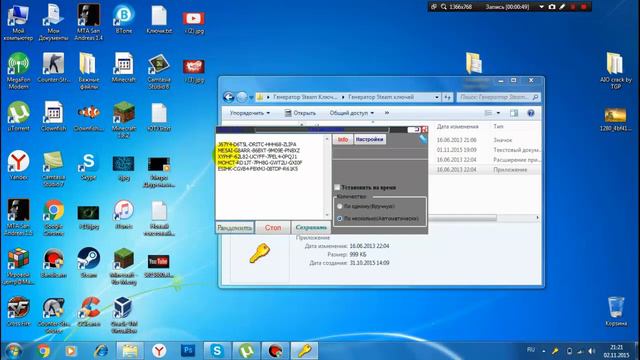Screen dimensions: 640x360
Task: Click the Сохранить button in generator
Action: click(x=311, y=227)
